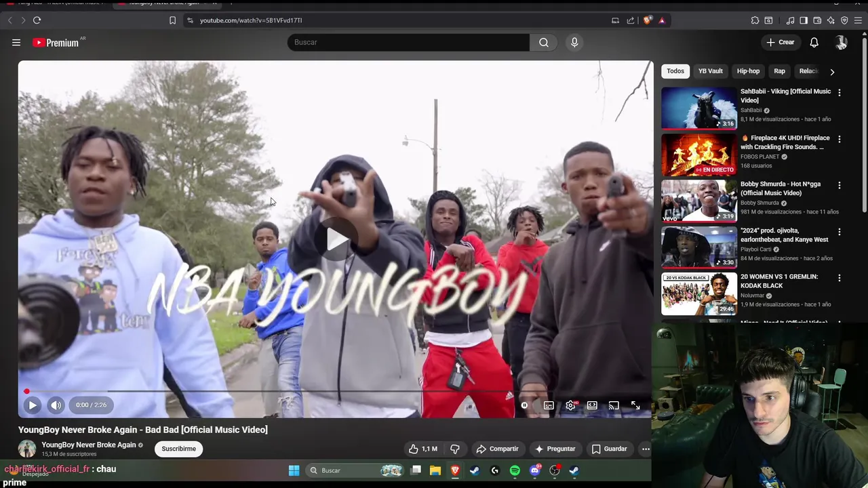This screenshot has height=488, width=868.
Task: Open options for SahBabii Viking video
Action: [x=840, y=93]
